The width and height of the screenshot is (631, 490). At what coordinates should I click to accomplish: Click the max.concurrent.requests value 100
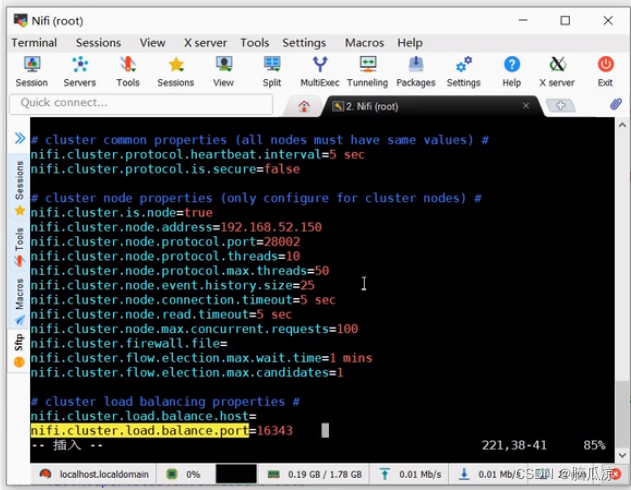point(348,329)
